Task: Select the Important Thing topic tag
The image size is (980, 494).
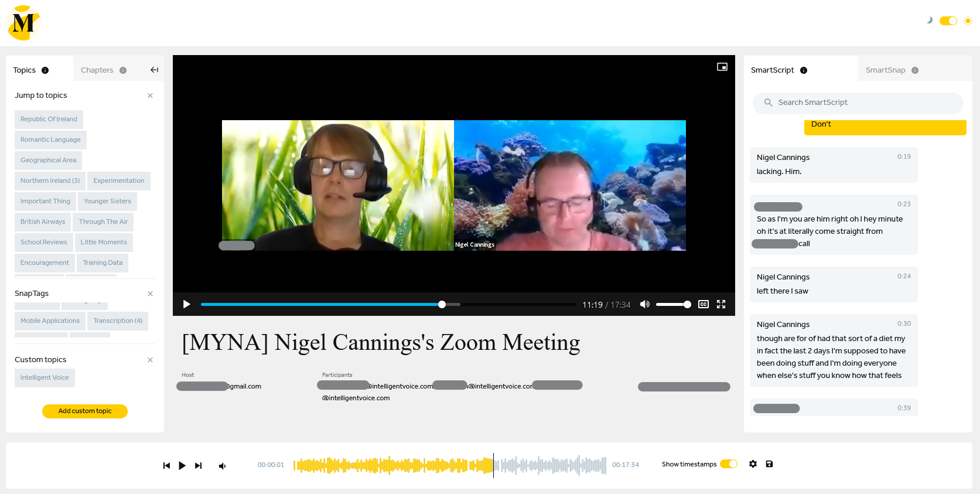Action: coord(45,201)
